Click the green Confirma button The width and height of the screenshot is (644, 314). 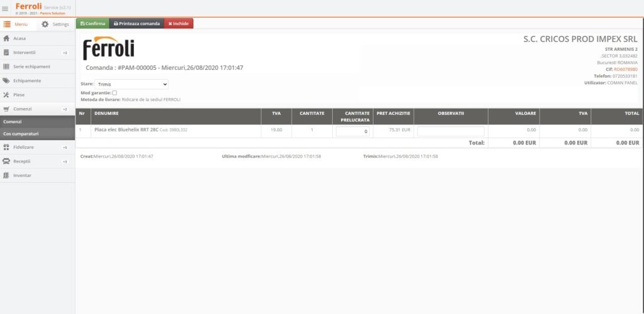(92, 23)
